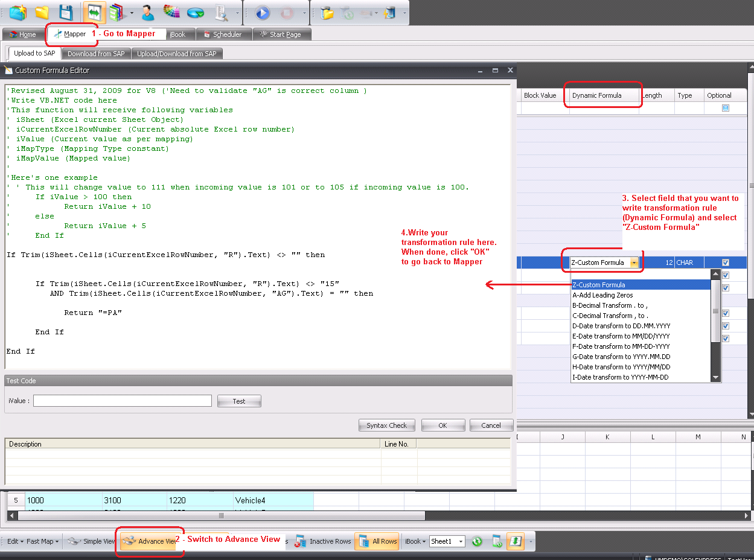Viewport: 754px width, 560px height.
Task: Open the Z-Custom Formula dropdown arrow
Action: (x=634, y=262)
